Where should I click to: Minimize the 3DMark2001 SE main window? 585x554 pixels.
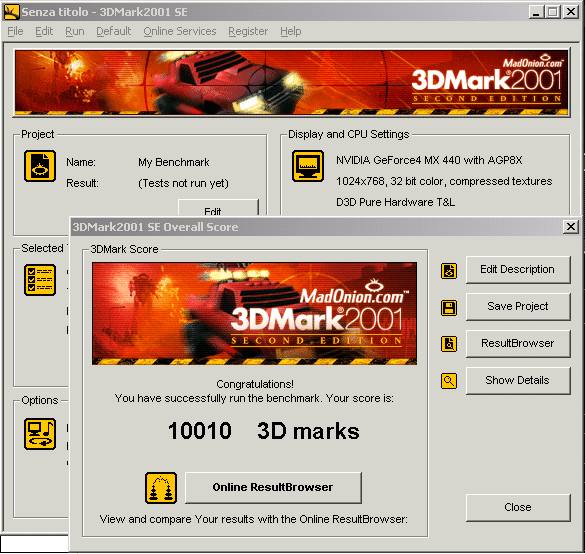click(536, 12)
